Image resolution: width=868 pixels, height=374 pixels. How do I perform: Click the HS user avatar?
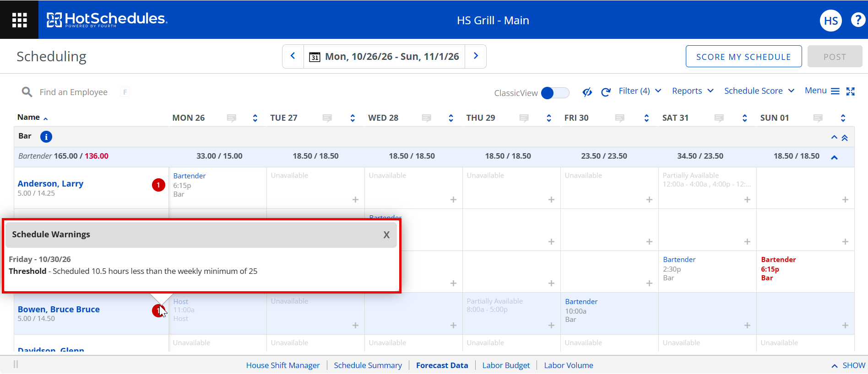830,21
